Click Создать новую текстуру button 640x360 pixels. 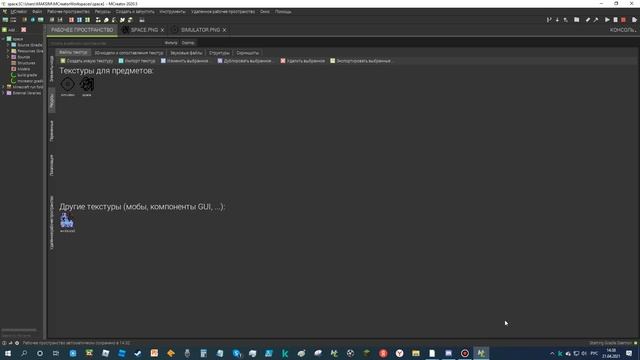click(x=87, y=61)
